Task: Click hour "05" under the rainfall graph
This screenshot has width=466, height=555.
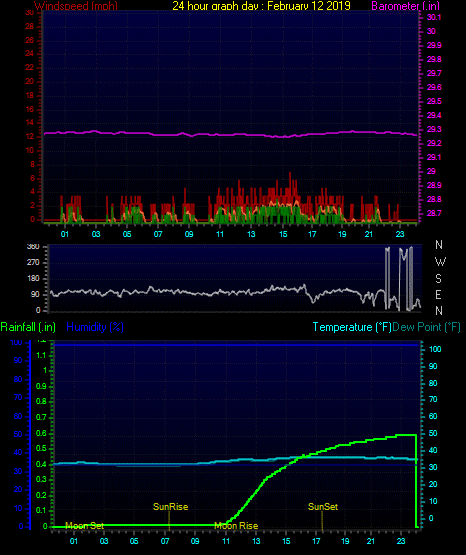Action: [134, 541]
